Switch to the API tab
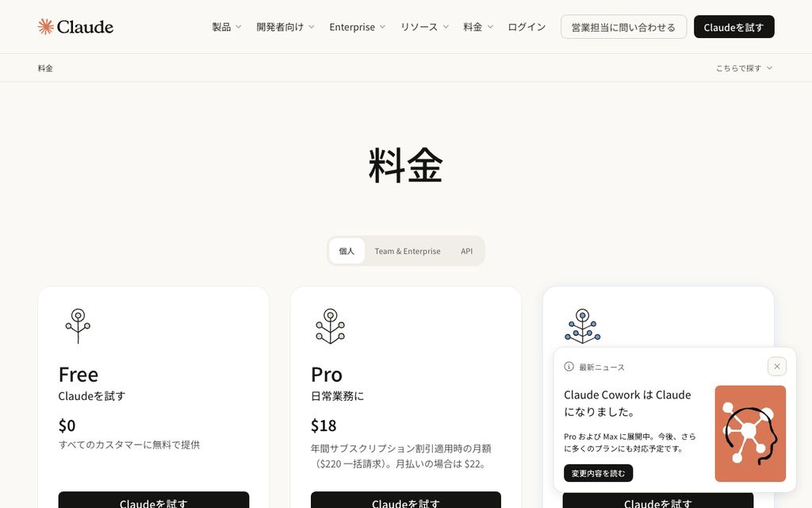812x508 pixels. click(x=466, y=251)
